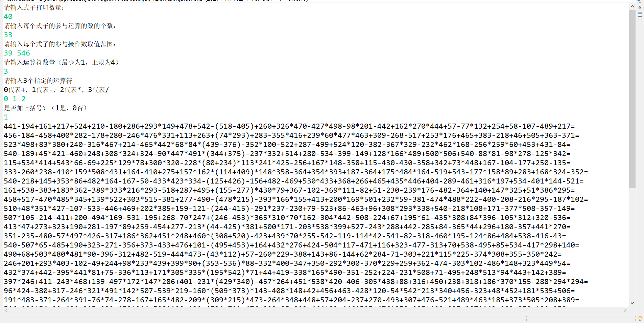644x323 pixels.
Task: Click the green input value 33
Action: point(8,35)
